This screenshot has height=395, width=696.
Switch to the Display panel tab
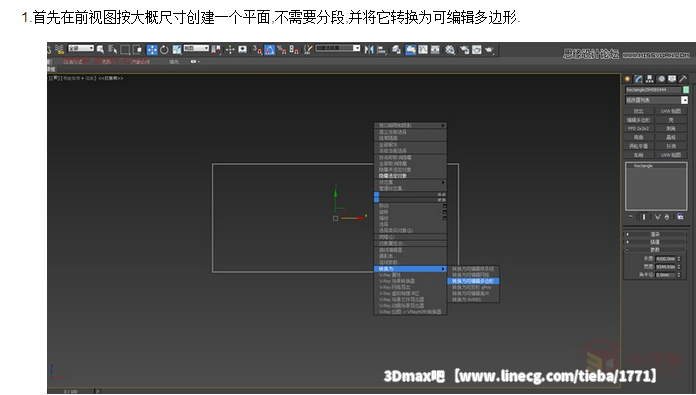(x=672, y=79)
